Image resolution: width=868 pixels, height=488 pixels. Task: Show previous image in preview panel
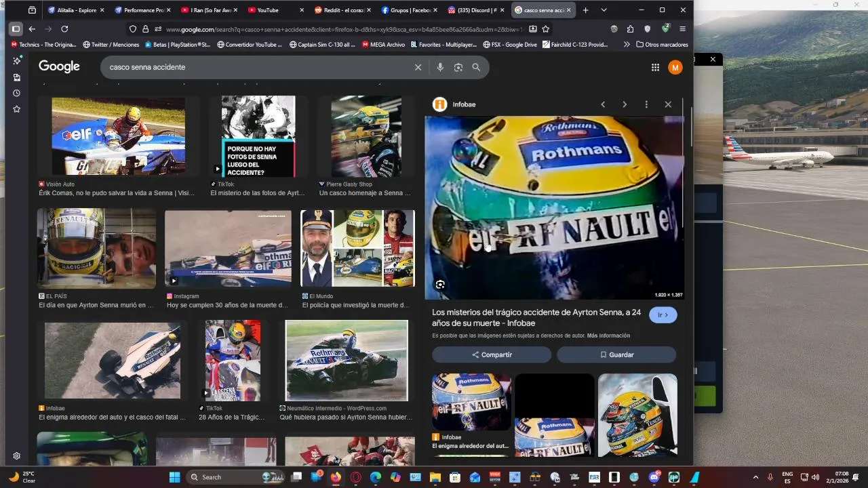603,104
